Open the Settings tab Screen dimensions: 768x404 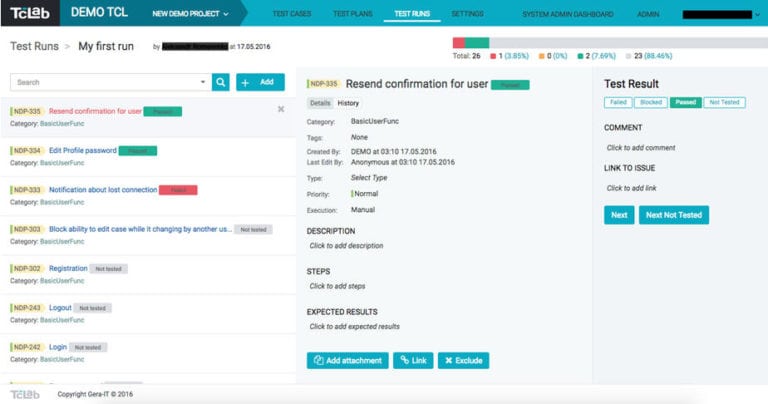467,14
